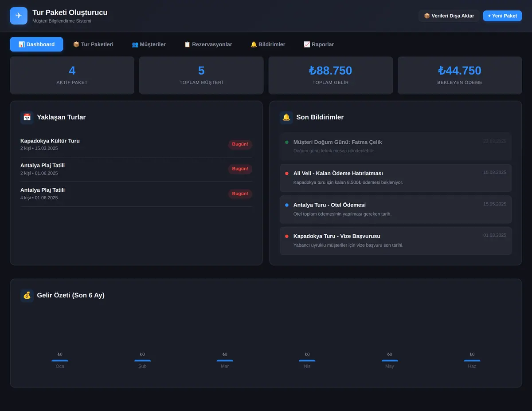This screenshot has height=411, width=532.
Task: Select the Bildirimler tab
Action: tap(268, 44)
